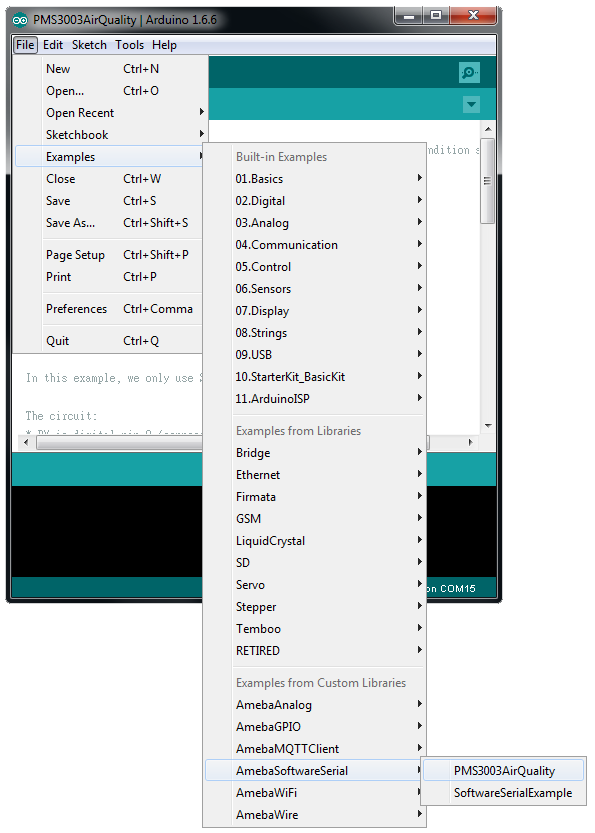Open the 10.StarterKit_BasicKit submenu
Screen dimensions: 595x833
(315, 377)
